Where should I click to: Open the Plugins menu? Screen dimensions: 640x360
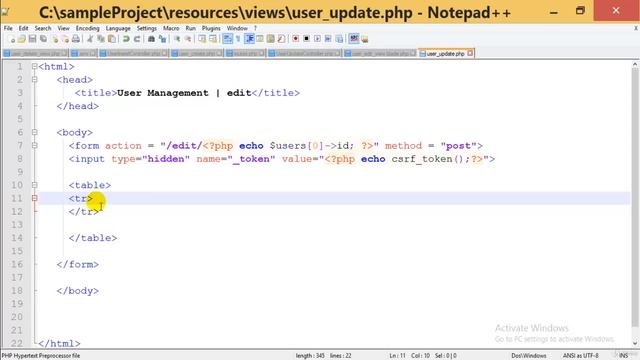coord(211,28)
